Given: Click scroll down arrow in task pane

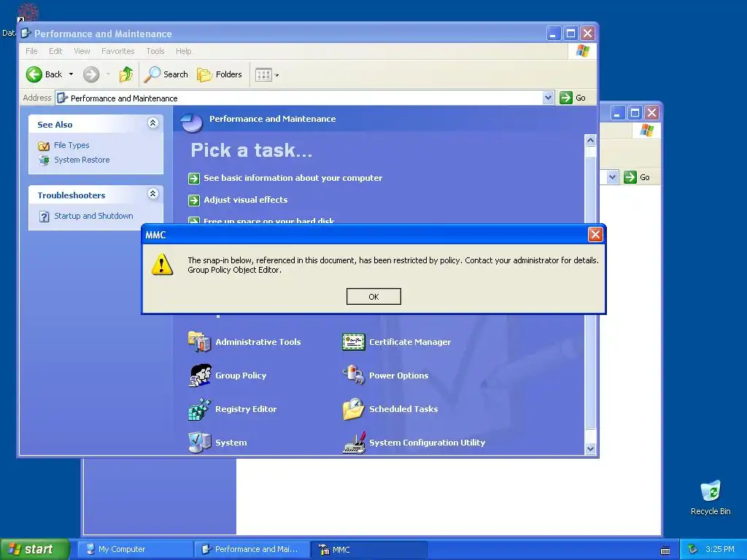Looking at the screenshot, I should [590, 448].
